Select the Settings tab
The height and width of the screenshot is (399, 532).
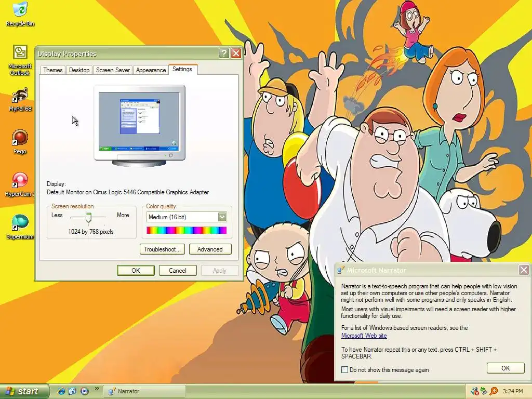[x=182, y=69]
